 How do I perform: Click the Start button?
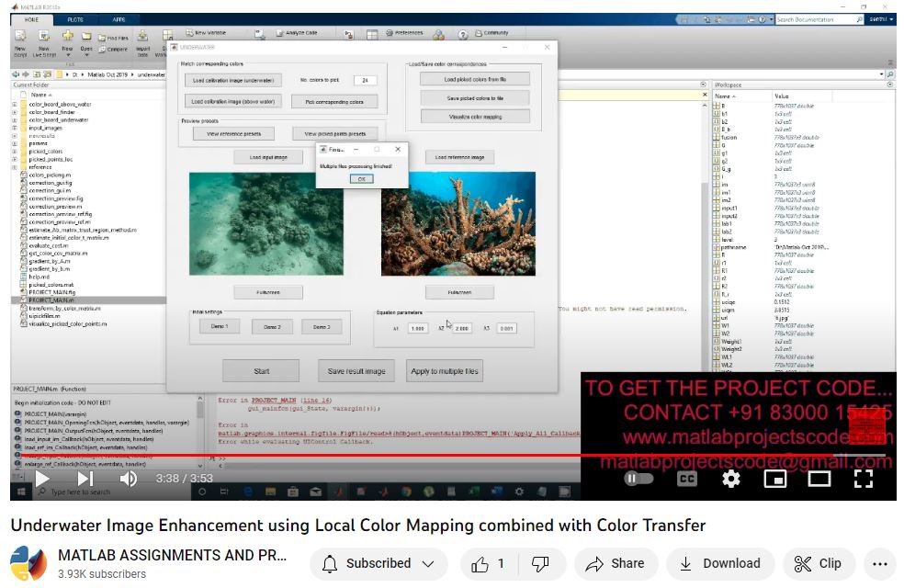click(261, 371)
